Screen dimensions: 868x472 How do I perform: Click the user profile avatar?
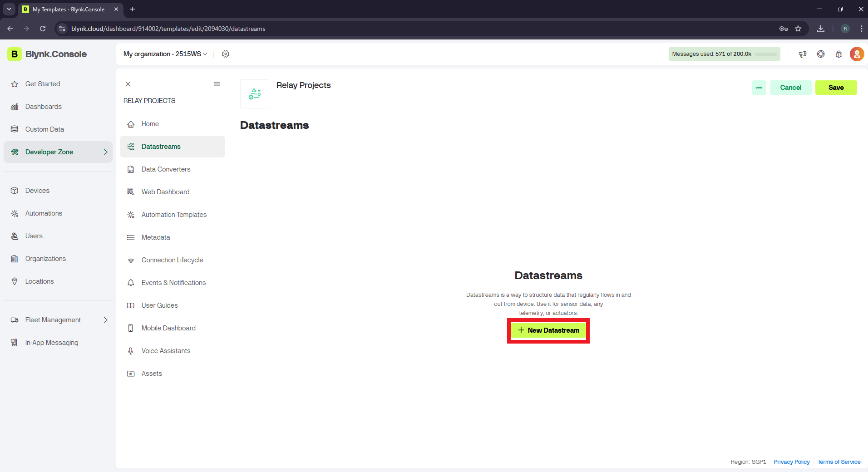[x=857, y=54]
